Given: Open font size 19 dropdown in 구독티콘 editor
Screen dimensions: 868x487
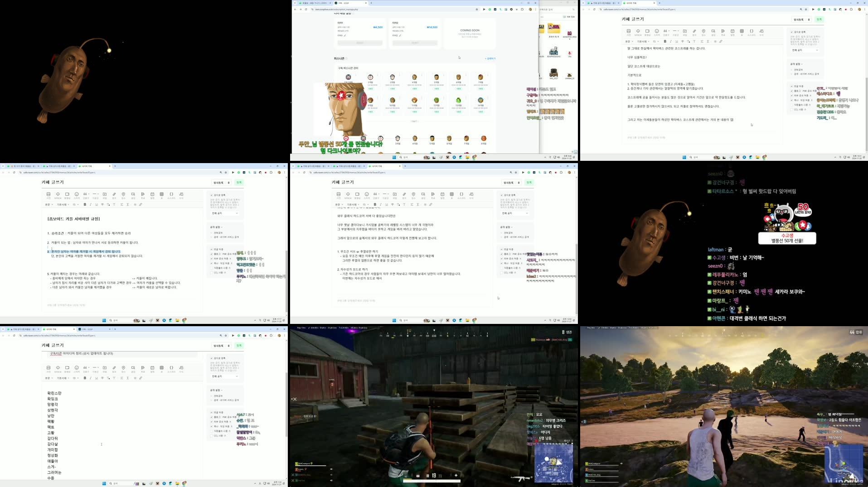Looking at the screenshot, I should click(x=76, y=378).
